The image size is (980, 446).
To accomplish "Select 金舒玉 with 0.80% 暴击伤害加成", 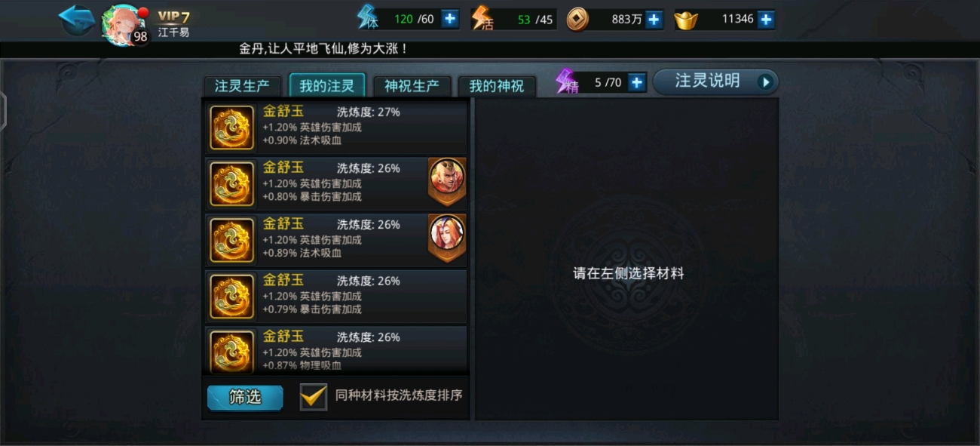I will [x=336, y=183].
